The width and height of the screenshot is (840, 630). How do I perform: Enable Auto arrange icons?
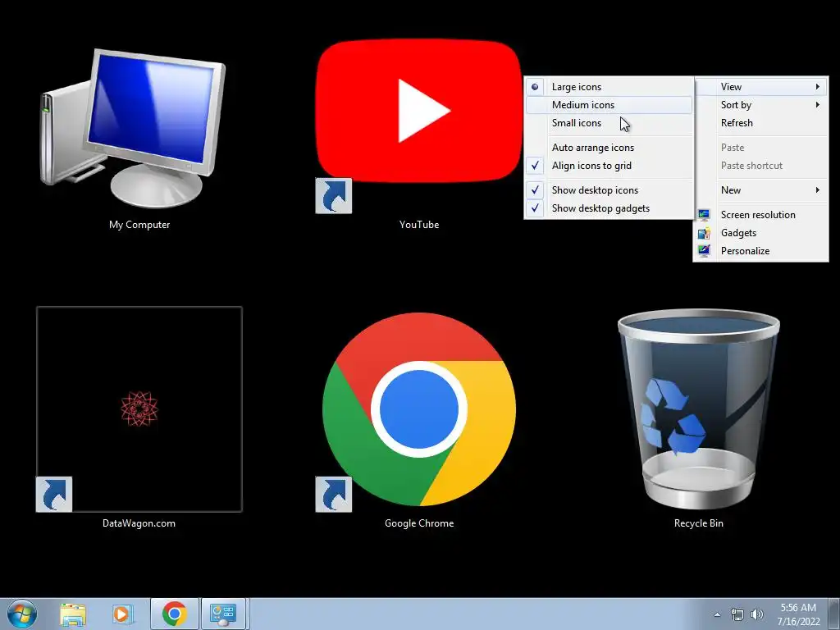point(609,148)
